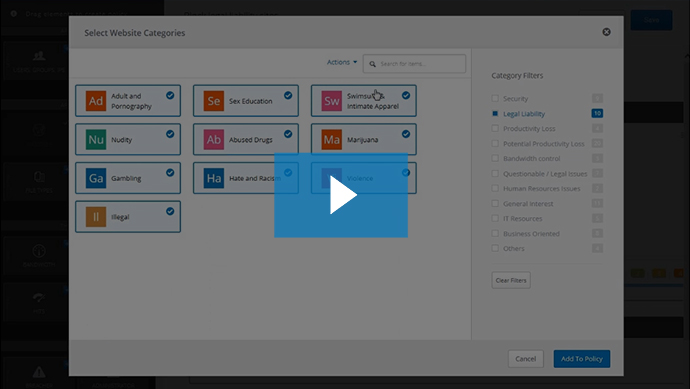Check the Others filter
The image size is (690, 389).
coord(495,248)
